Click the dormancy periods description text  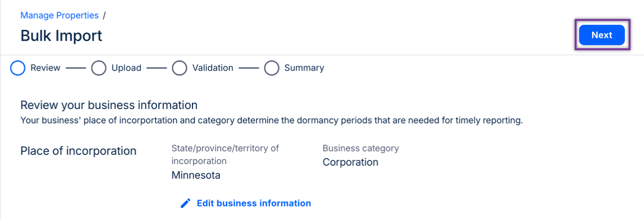tap(272, 121)
